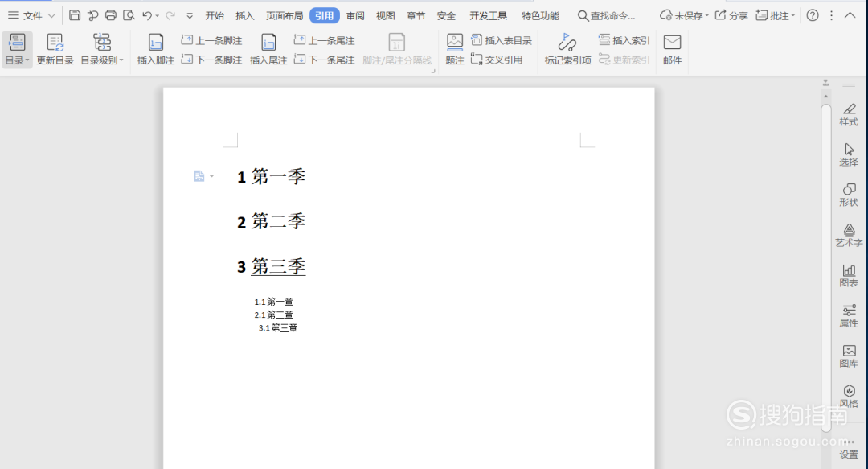Viewport: 868px width, 469px height.
Task: Switch to the 页面布局 tab
Action: coord(285,16)
